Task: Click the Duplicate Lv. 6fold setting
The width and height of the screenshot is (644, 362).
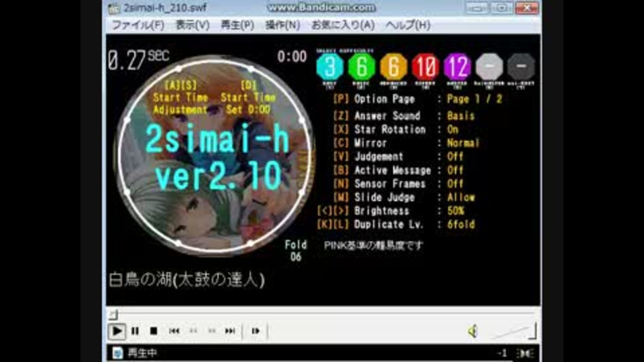Action: point(396,224)
